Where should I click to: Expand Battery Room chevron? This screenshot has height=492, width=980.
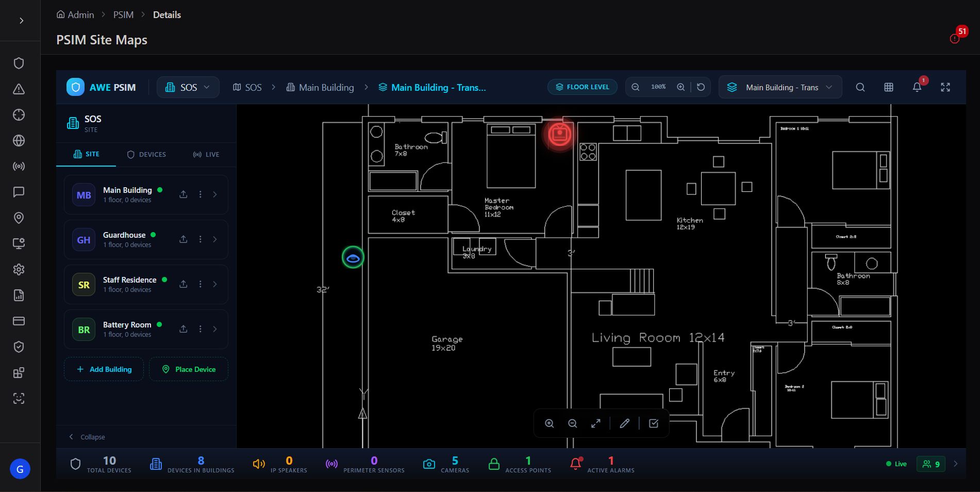tap(215, 329)
